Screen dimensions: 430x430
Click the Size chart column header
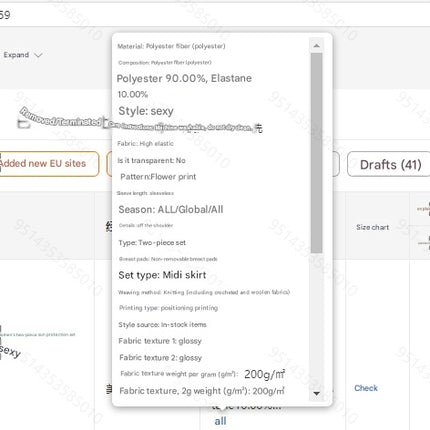click(372, 227)
